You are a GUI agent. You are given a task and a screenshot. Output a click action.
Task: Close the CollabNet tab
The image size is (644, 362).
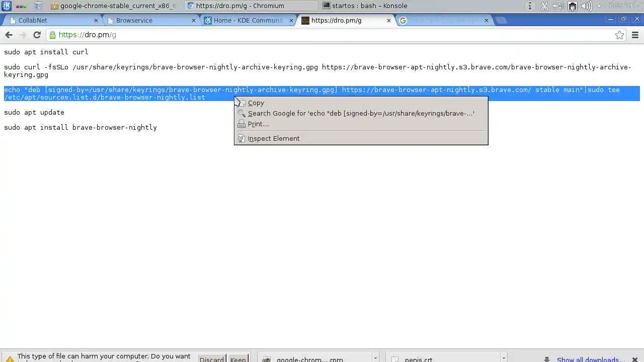tap(96, 21)
